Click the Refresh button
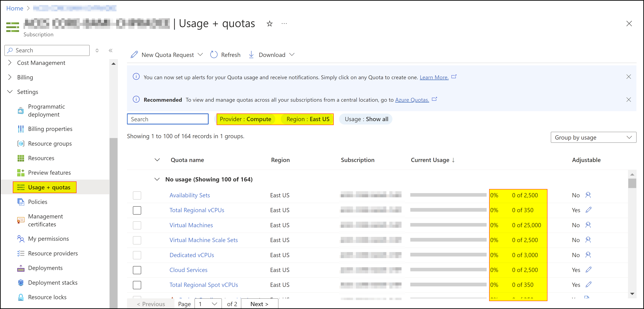 (225, 55)
